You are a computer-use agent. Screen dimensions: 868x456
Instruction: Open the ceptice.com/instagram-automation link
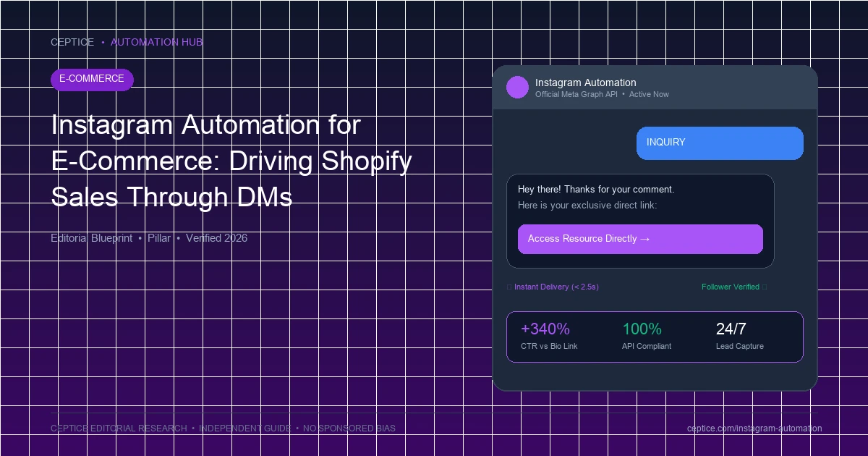(x=754, y=428)
